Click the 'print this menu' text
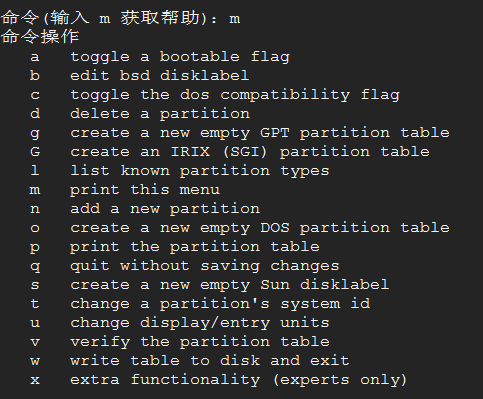This screenshot has width=483, height=399. pyautogui.click(x=145, y=190)
